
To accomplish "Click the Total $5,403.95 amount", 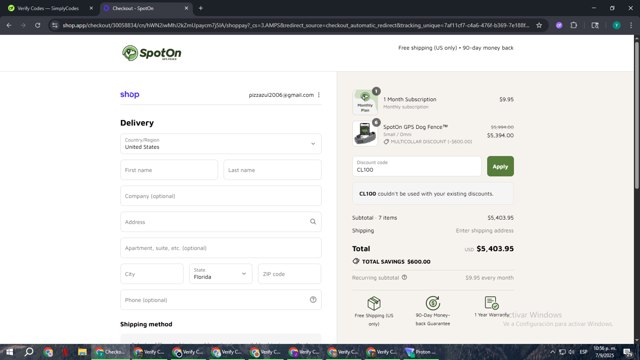I will [495, 249].
